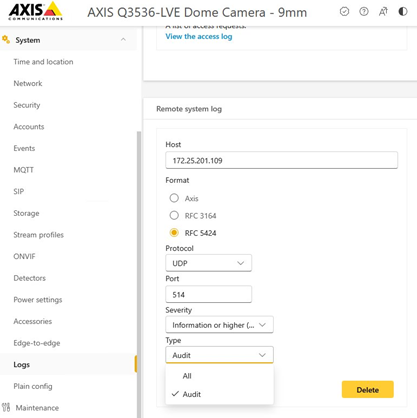Image resolution: width=417 pixels, height=418 pixels.
Task: Open the Network settings page
Action: point(28,83)
